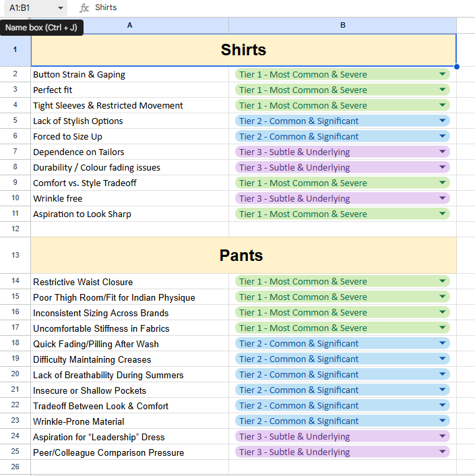
Task: Click the formula bar containing Shirts
Action: coord(270,7)
